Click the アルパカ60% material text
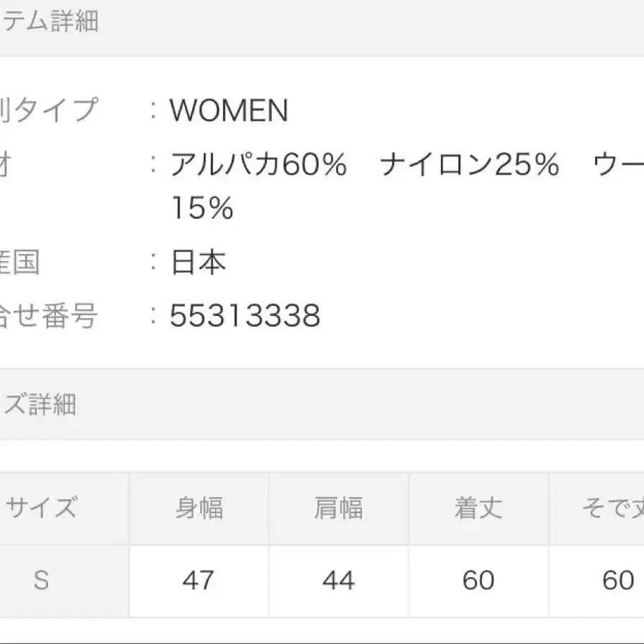The width and height of the screenshot is (644, 644). 258,165
